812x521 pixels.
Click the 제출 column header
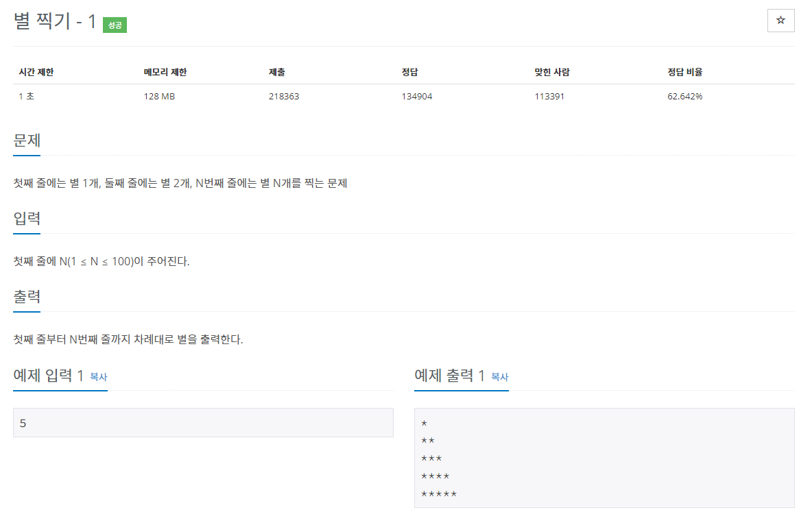[x=277, y=72]
